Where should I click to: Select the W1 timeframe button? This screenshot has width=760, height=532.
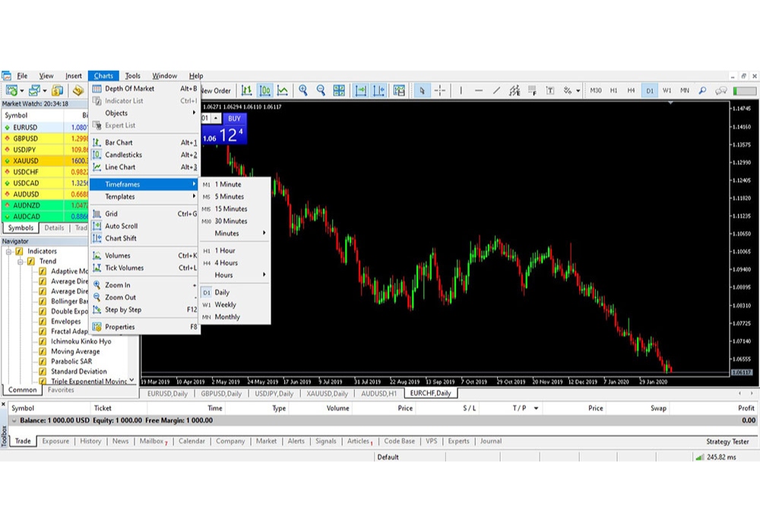(x=667, y=90)
